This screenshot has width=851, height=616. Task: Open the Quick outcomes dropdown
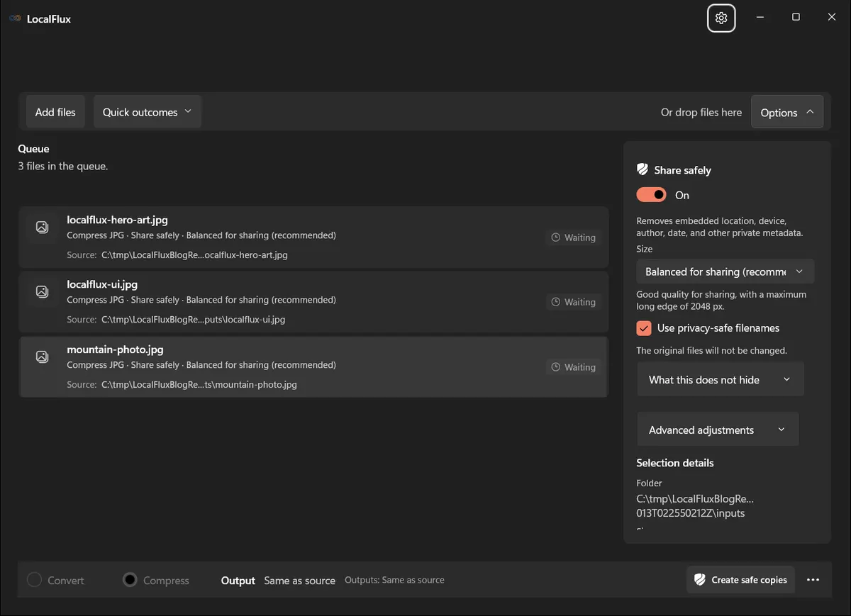coord(148,112)
